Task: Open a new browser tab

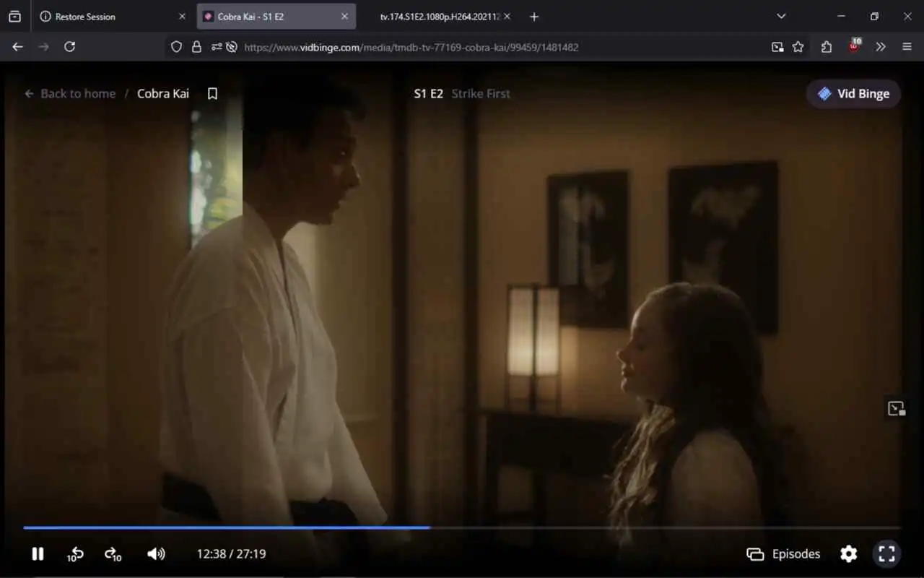Action: coord(534,17)
